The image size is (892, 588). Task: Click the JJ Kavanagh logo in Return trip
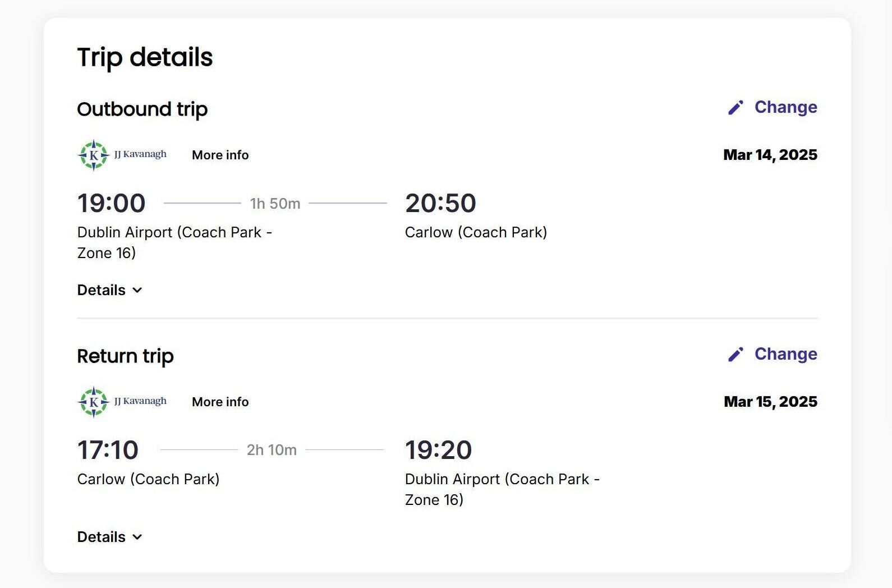(122, 402)
